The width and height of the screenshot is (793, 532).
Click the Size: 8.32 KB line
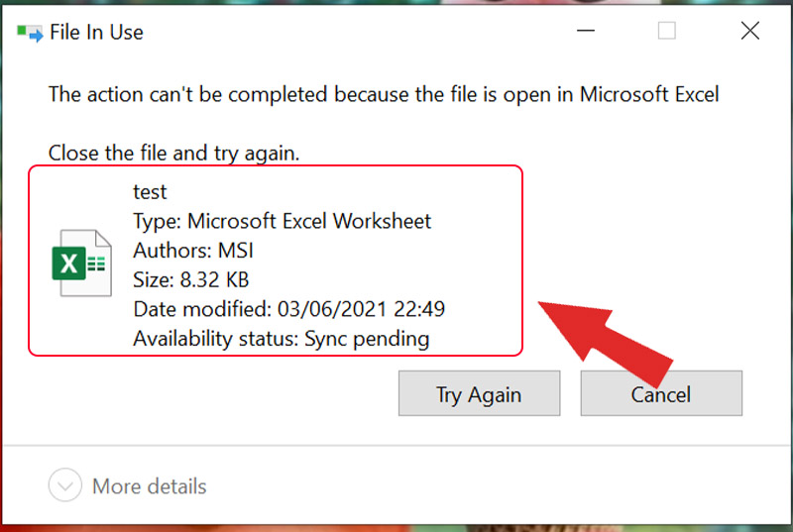[x=190, y=279]
